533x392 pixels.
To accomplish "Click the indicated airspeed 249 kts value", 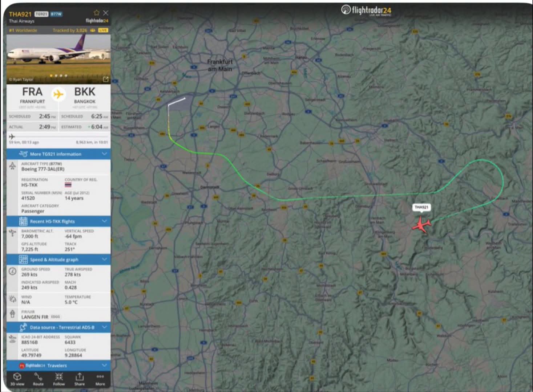I will click(29, 288).
